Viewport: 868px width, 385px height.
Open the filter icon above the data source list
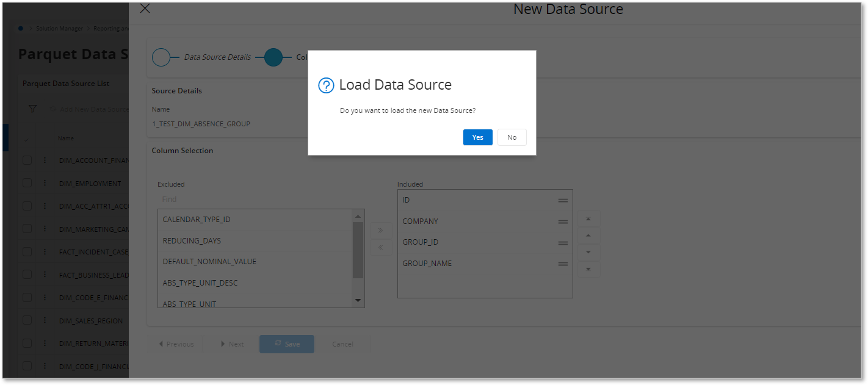[x=32, y=108]
